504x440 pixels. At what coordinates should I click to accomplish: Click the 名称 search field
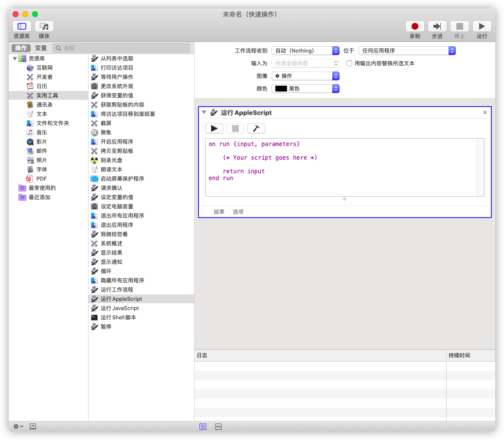(x=122, y=48)
